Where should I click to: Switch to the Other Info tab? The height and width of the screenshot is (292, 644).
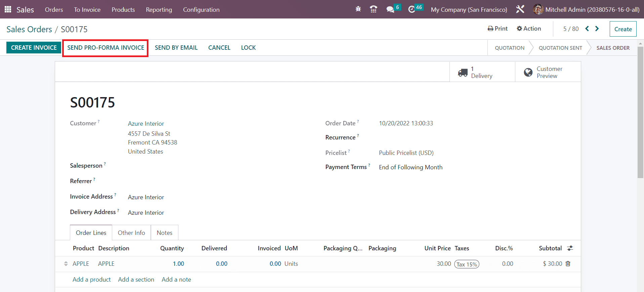tap(131, 233)
